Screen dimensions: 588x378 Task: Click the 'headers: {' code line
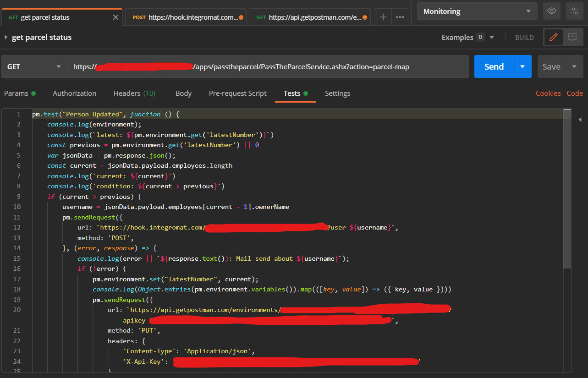click(x=126, y=341)
